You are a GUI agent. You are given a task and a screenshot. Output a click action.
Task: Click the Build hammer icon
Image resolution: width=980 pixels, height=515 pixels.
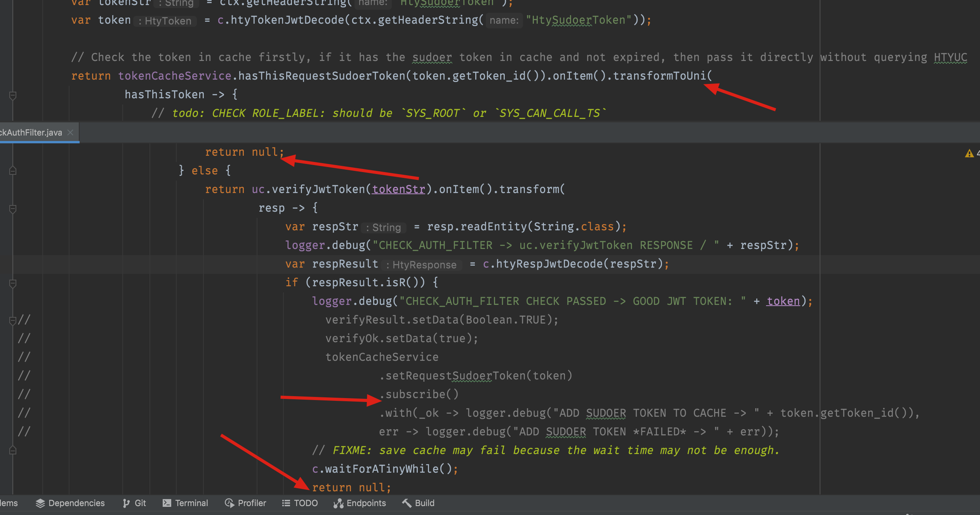(x=407, y=503)
